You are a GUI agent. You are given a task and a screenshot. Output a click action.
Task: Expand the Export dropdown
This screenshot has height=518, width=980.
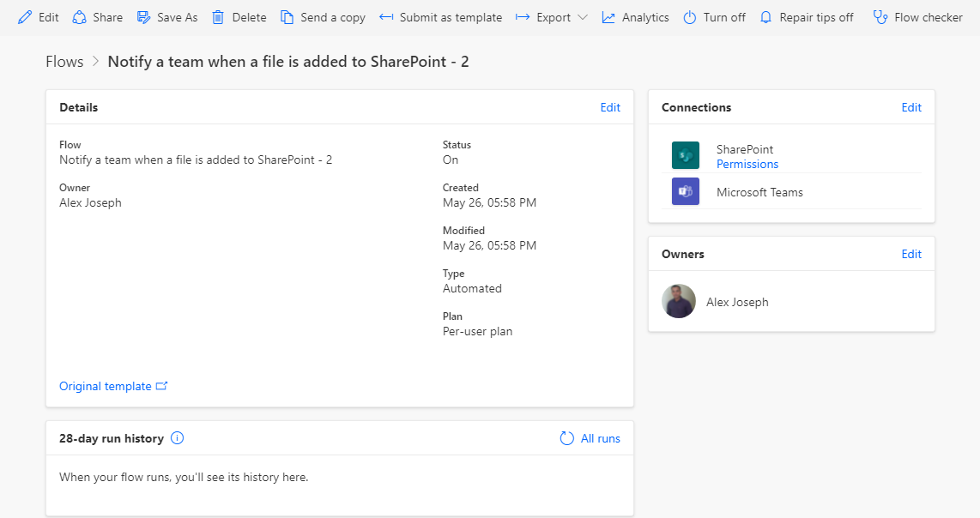[583, 16]
